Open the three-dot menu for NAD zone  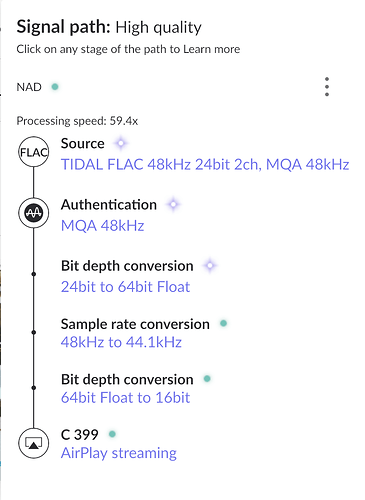[327, 87]
